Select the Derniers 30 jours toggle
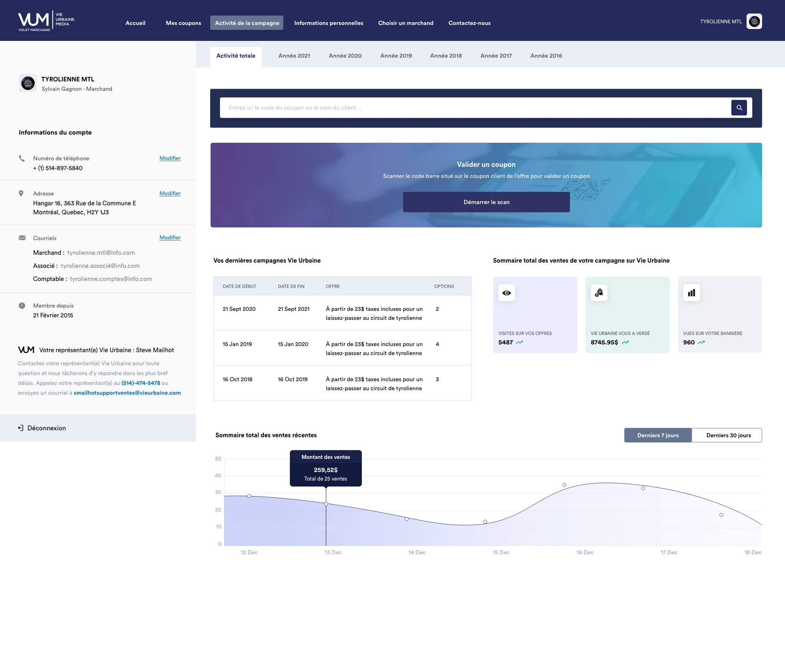Viewport: 785px width, 672px height. pos(727,435)
